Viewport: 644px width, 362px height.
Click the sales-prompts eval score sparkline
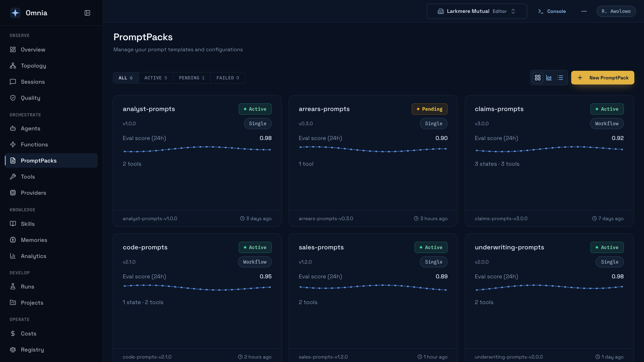click(373, 287)
